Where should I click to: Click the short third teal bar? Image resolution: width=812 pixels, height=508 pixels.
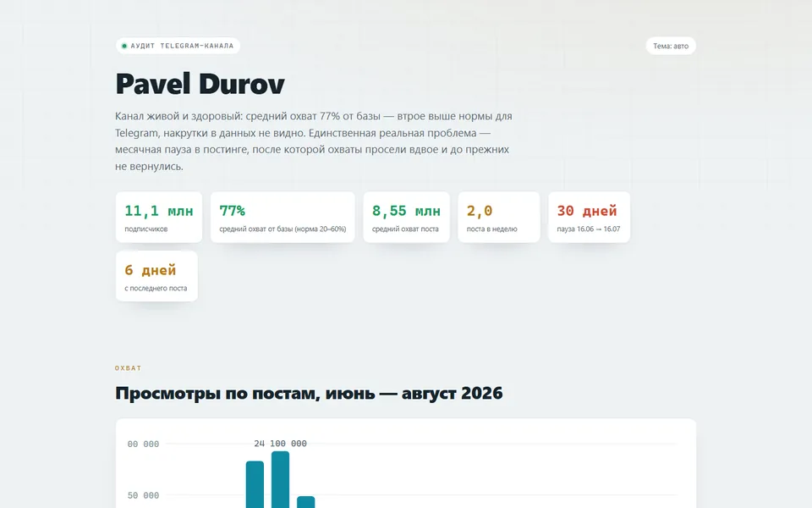click(x=305, y=502)
